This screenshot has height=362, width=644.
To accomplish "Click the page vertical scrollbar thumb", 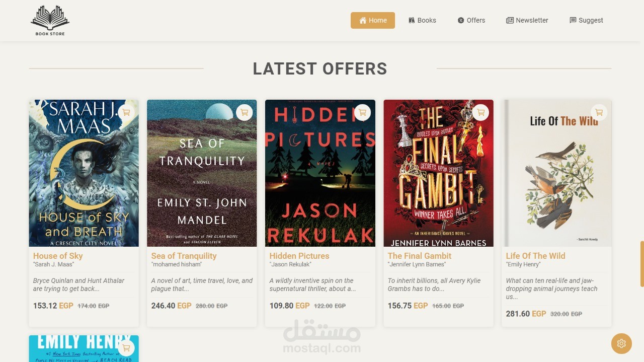I will coord(642,264).
